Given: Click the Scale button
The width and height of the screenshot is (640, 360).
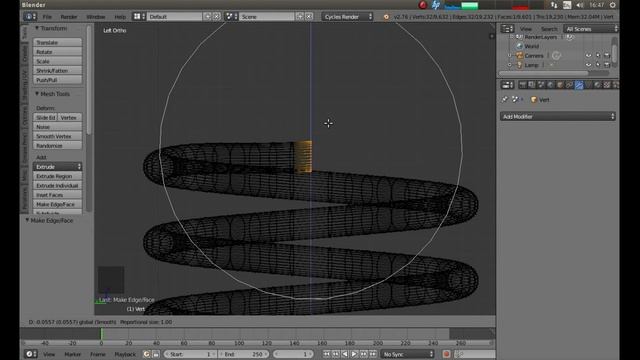Looking at the screenshot, I should (57, 61).
